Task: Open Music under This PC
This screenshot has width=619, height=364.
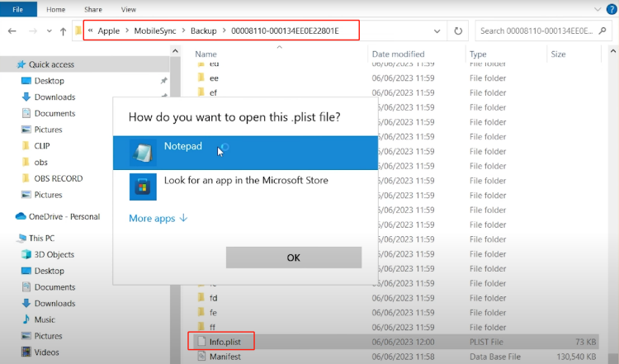Action: tap(45, 319)
